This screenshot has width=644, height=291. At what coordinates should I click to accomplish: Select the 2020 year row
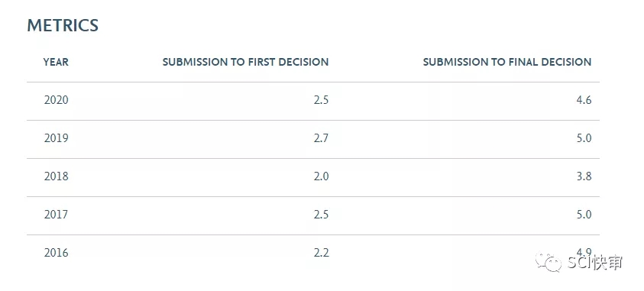(313, 101)
